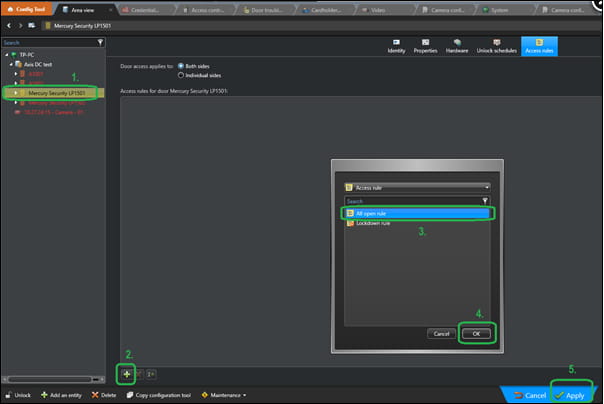
Task: Select the red camera entry in the tree
Action: point(54,112)
